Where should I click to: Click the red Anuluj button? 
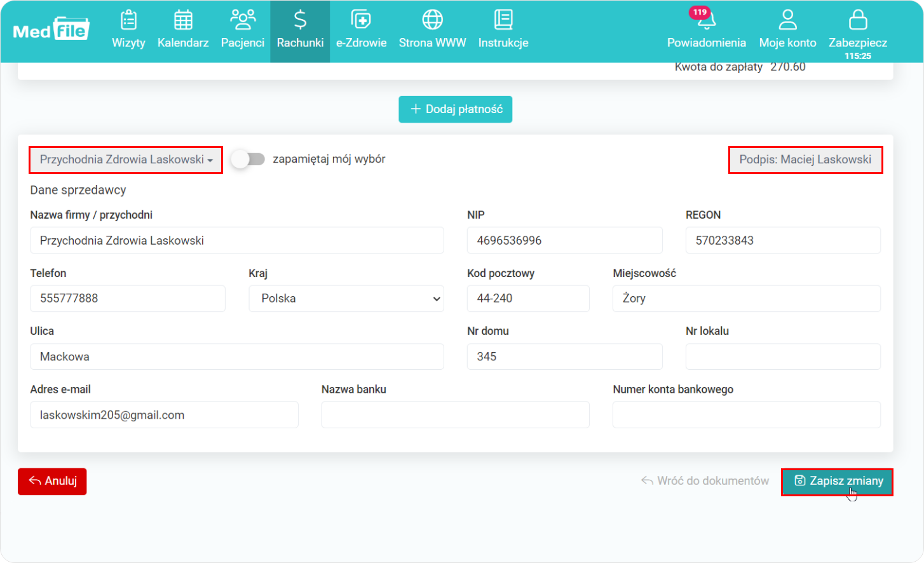coord(52,481)
